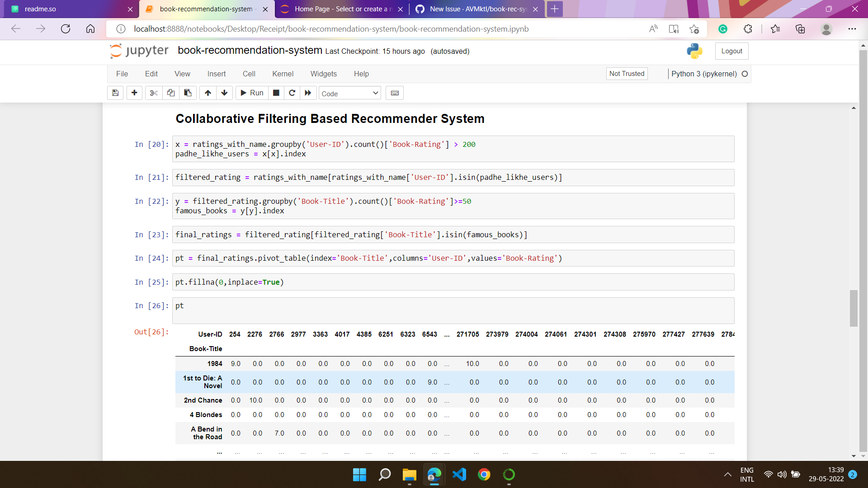This screenshot has width=868, height=488.
Task: Paste cells below icon
Action: (x=188, y=93)
